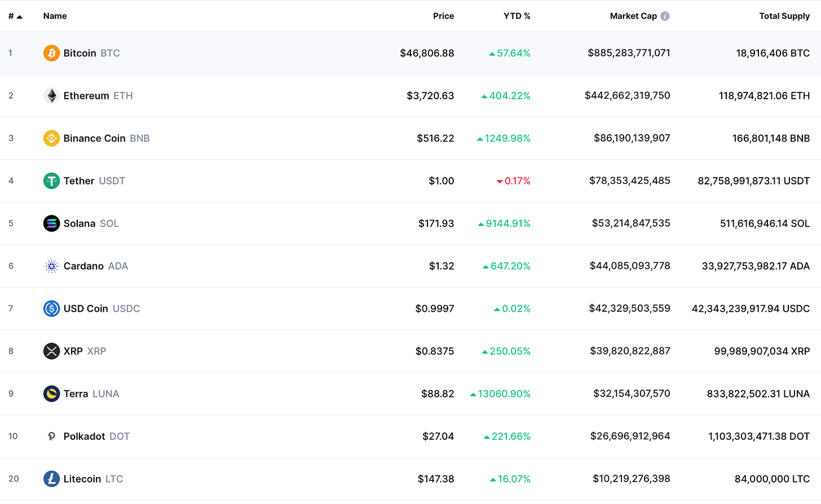Click the USD Coin logo icon
This screenshot has height=504, width=821.
point(51,308)
